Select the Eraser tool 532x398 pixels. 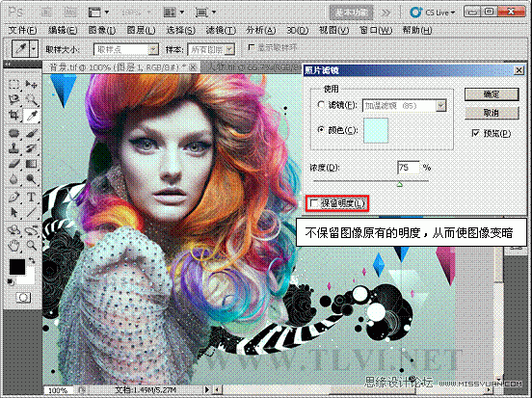13,164
